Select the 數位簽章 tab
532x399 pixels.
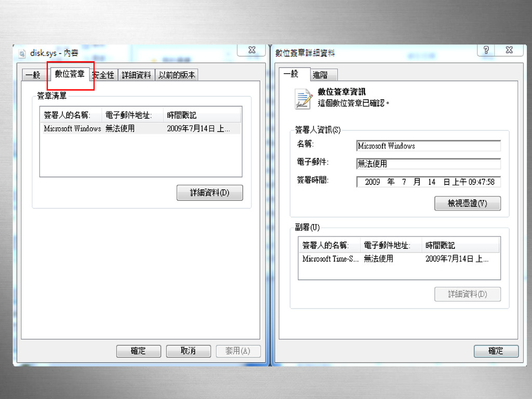coord(70,74)
